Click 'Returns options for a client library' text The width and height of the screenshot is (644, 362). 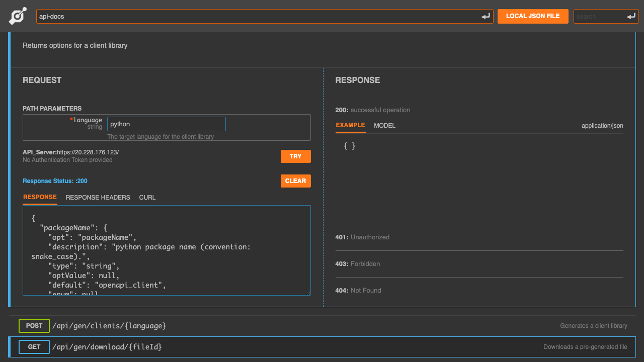75,45
